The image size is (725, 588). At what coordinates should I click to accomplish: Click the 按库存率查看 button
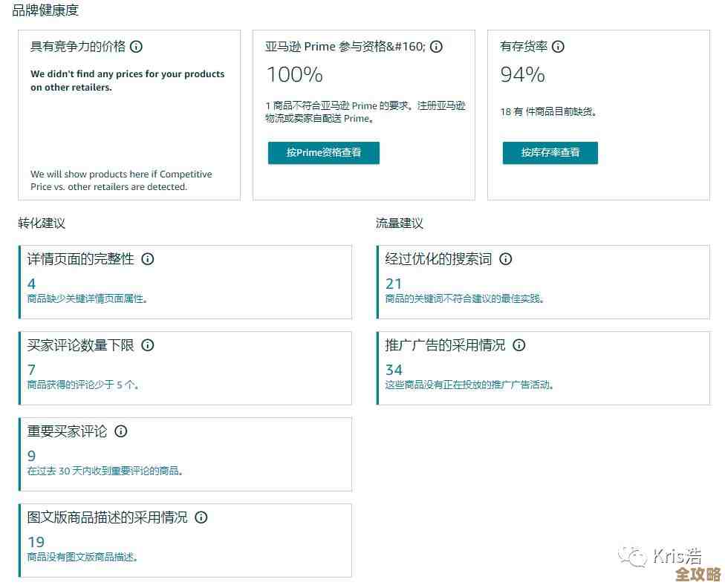pyautogui.click(x=550, y=153)
